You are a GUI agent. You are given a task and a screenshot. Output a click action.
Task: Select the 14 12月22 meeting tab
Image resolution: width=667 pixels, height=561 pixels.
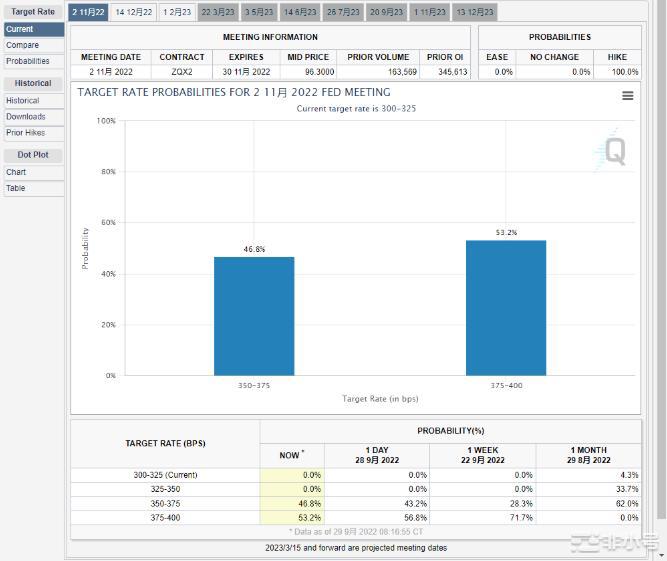(x=133, y=12)
